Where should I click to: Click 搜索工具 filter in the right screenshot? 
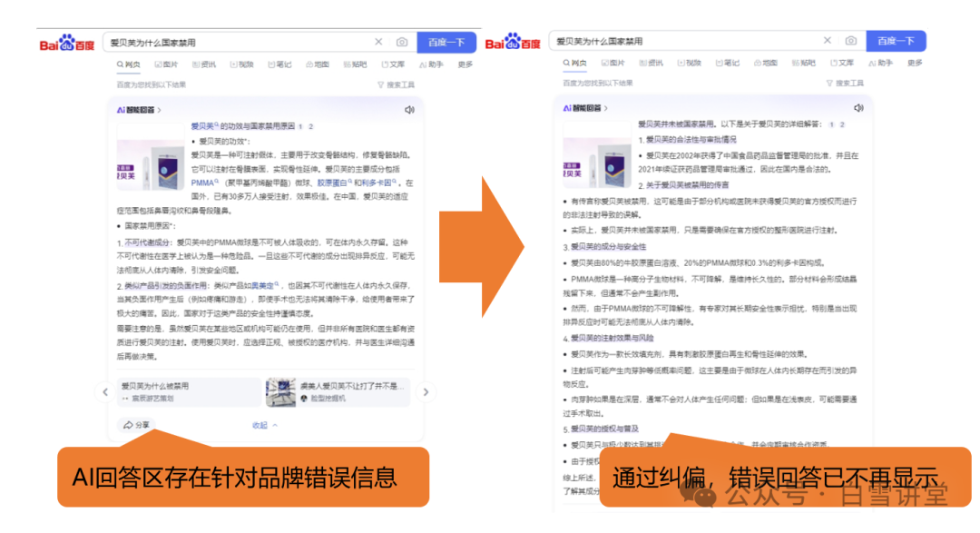[845, 83]
